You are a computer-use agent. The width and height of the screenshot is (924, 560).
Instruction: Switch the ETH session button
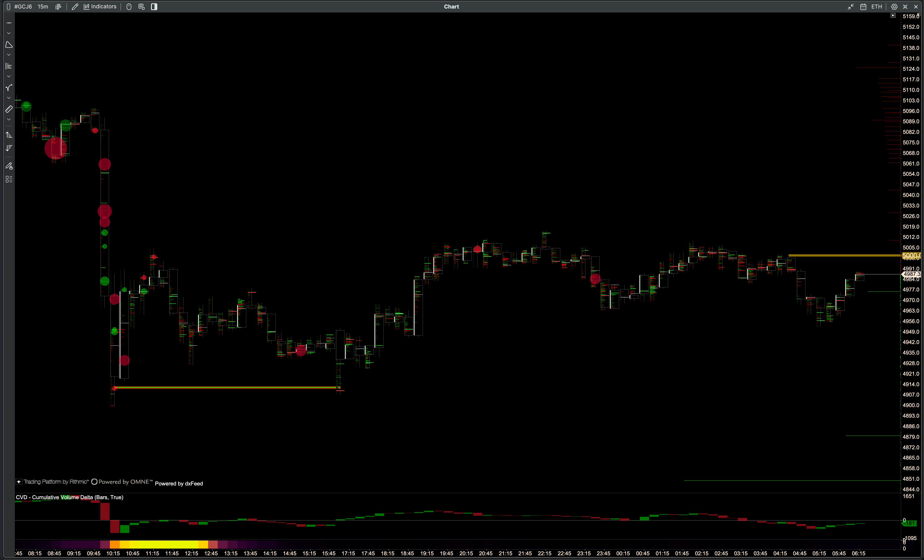[x=876, y=7]
